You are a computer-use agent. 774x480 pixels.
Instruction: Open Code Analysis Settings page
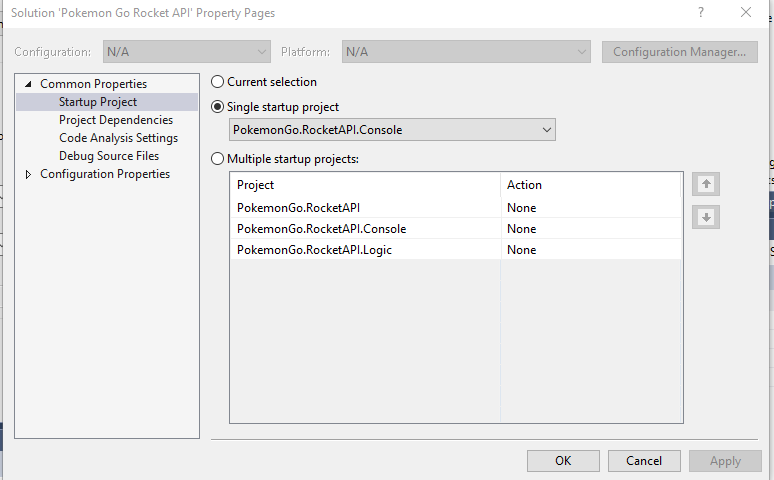tap(118, 138)
